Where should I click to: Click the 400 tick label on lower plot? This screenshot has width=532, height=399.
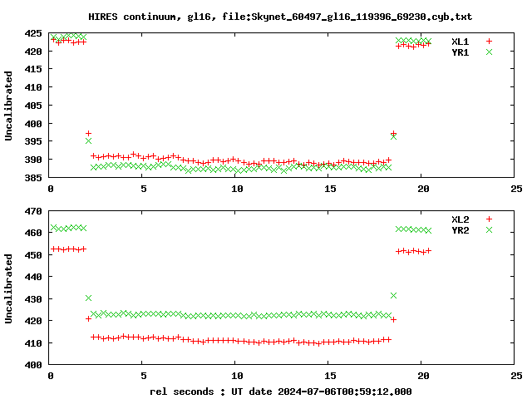pyautogui.click(x=33, y=365)
